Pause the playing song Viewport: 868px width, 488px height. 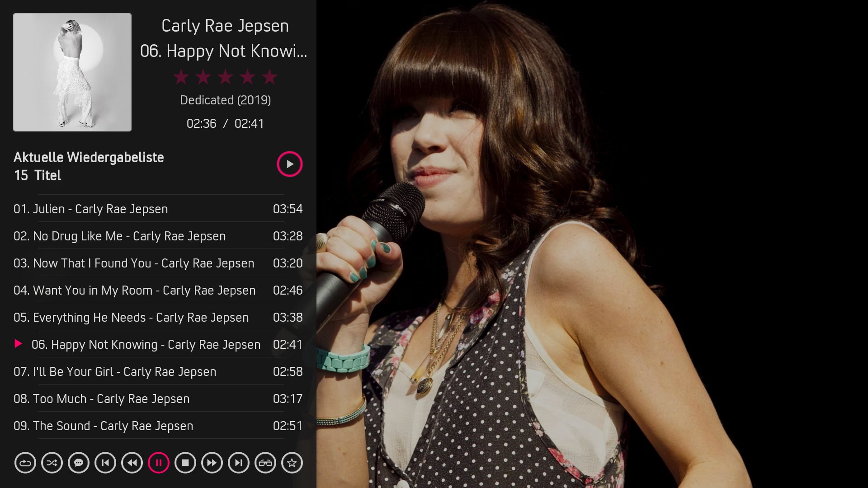[159, 463]
